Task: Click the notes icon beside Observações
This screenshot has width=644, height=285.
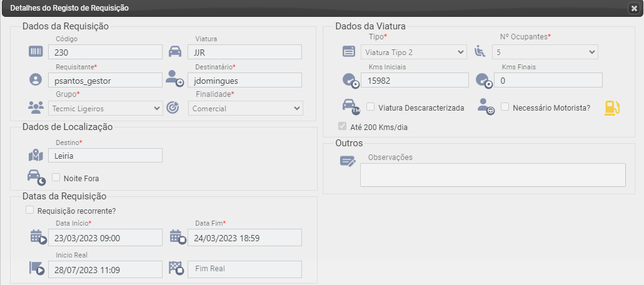Action: (x=348, y=161)
